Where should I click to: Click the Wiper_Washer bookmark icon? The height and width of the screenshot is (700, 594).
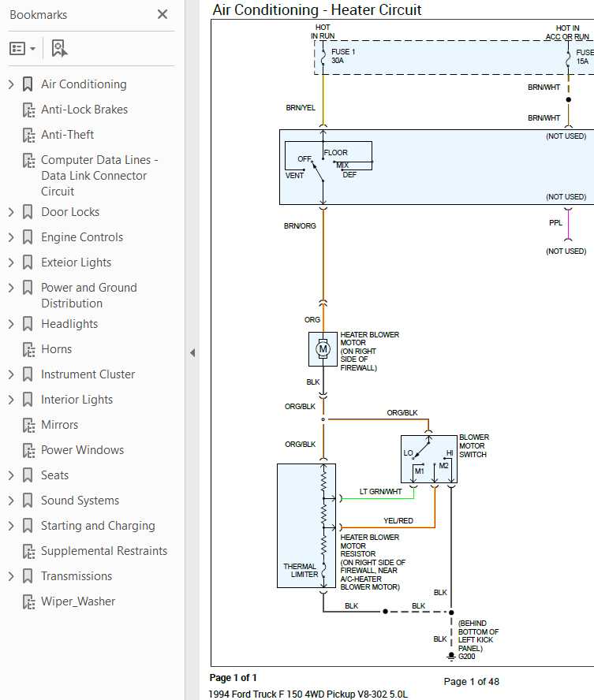[x=28, y=601]
